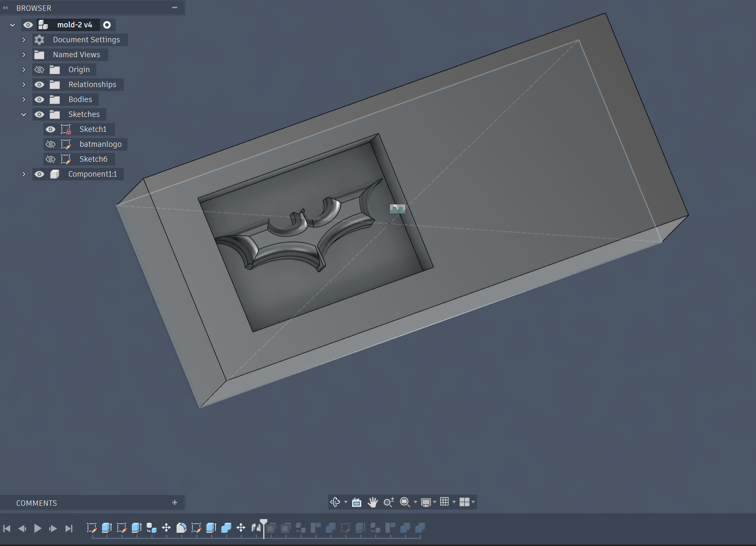
Task: Collapse the mold-2 v4 root node
Action: (x=12, y=25)
